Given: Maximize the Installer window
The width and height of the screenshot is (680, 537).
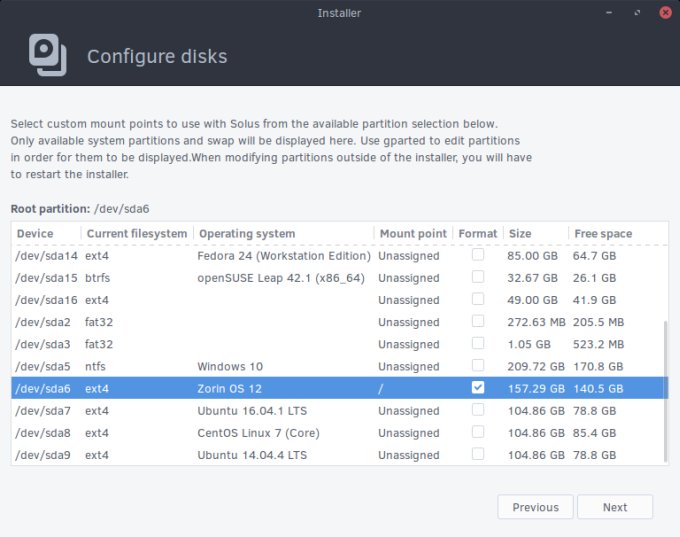Looking at the screenshot, I should coord(637,13).
